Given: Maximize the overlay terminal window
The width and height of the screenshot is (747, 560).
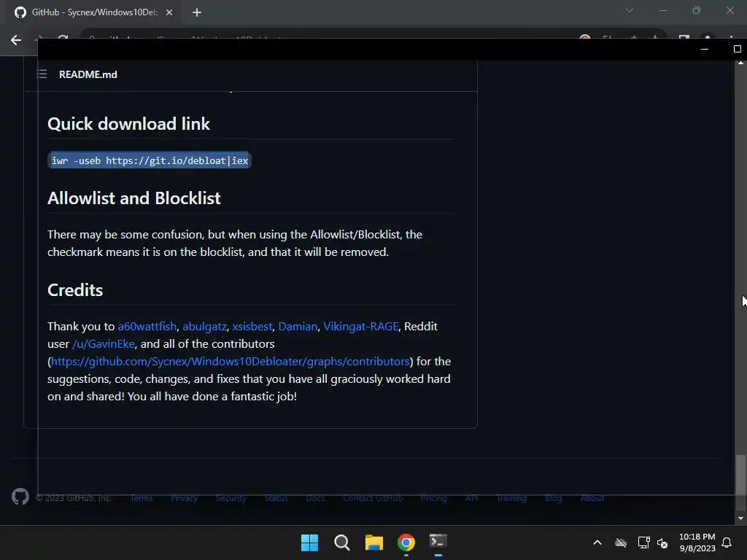Looking at the screenshot, I should coord(737,49).
